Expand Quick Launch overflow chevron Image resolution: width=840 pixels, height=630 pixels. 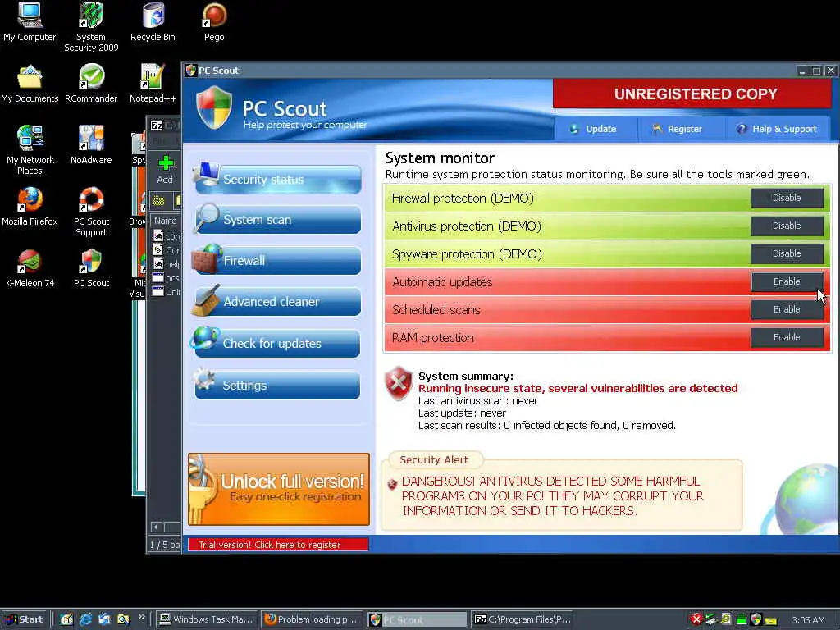[x=141, y=617]
